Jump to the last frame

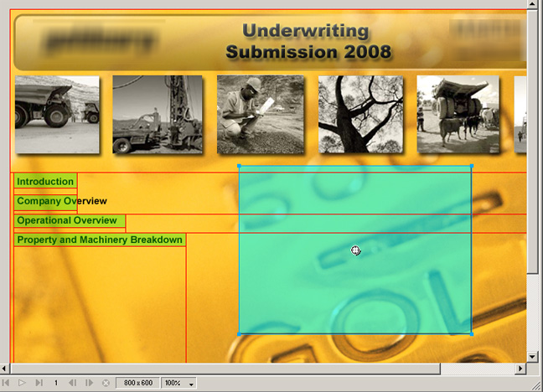[39, 383]
